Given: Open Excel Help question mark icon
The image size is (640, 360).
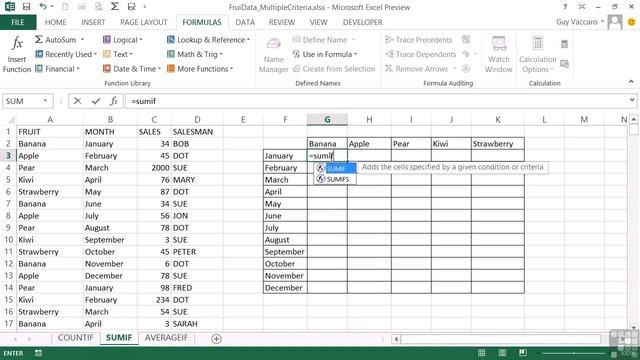Looking at the screenshot, I should point(565,7).
